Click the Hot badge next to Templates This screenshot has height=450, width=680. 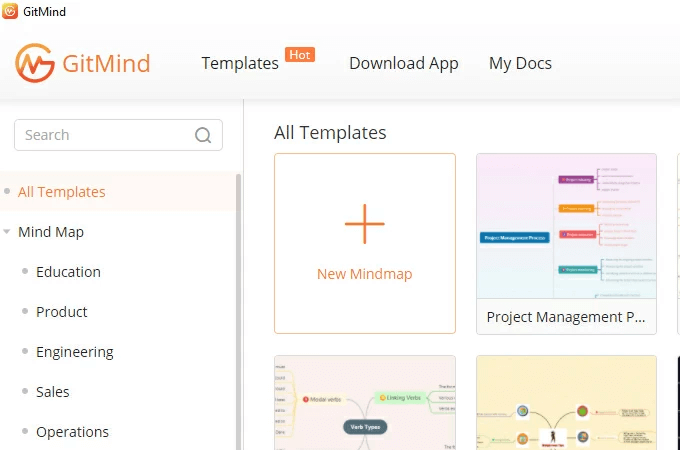(300, 55)
